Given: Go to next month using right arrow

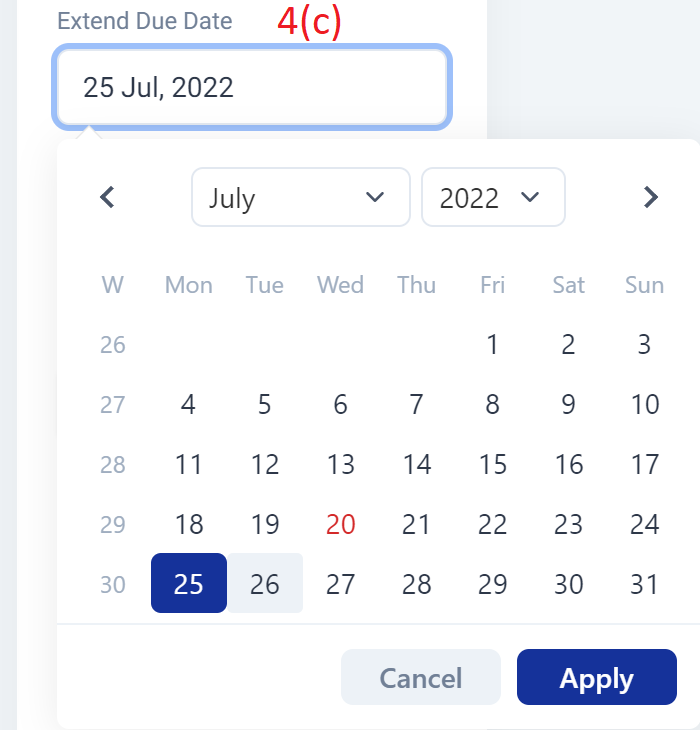Looking at the screenshot, I should click(x=650, y=197).
